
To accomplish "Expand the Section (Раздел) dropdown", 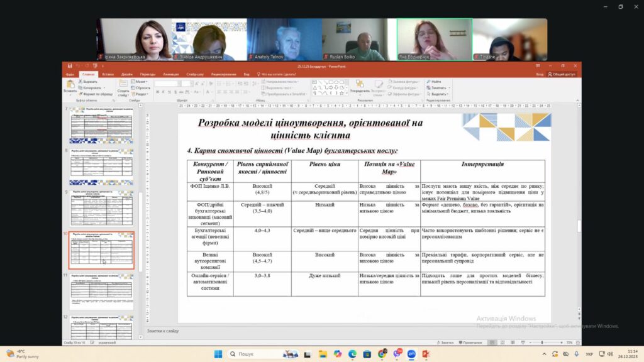I will pyautogui.click(x=142, y=94).
